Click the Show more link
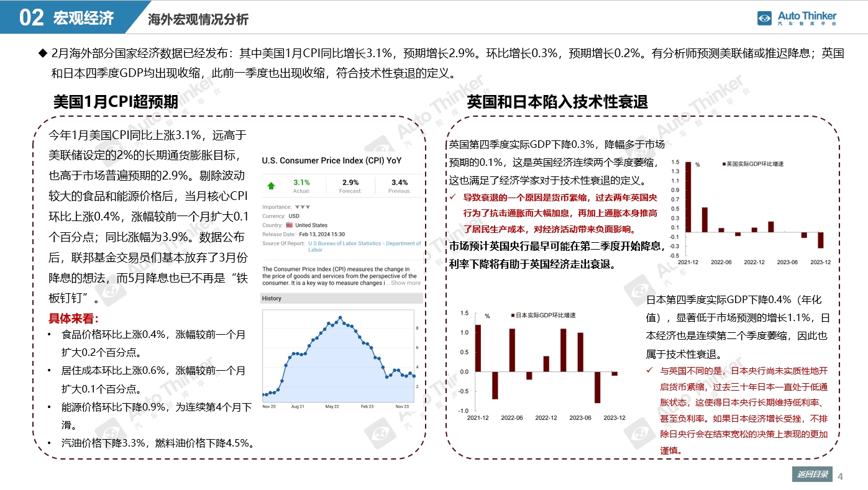Image resolution: width=868 pixels, height=490 pixels. coord(405,283)
